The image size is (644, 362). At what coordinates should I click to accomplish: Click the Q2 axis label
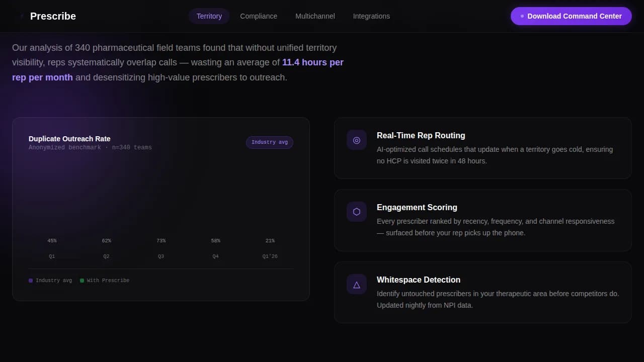pyautogui.click(x=106, y=256)
